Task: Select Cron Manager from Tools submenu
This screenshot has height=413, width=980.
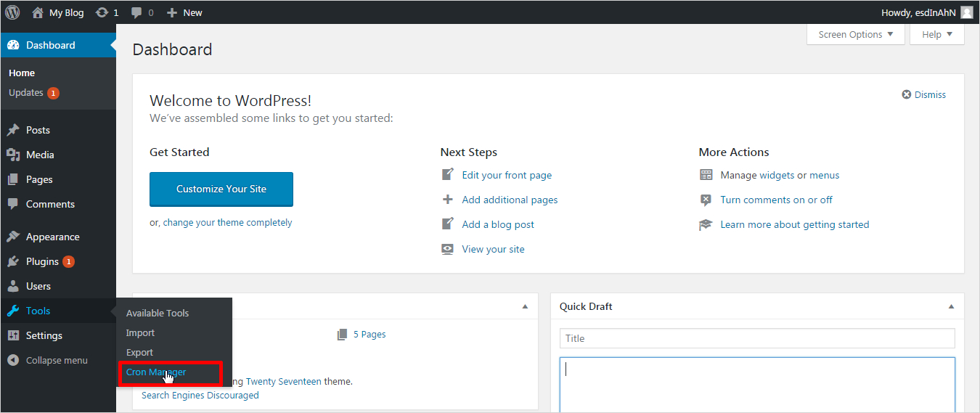Action: coord(156,372)
